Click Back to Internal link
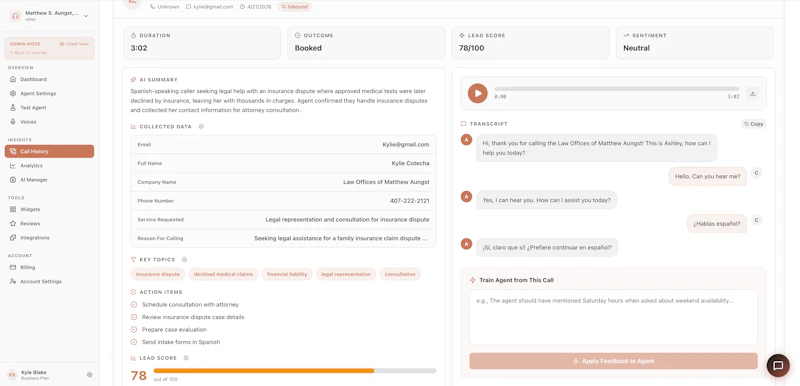This screenshot has width=800, height=386. [28, 53]
